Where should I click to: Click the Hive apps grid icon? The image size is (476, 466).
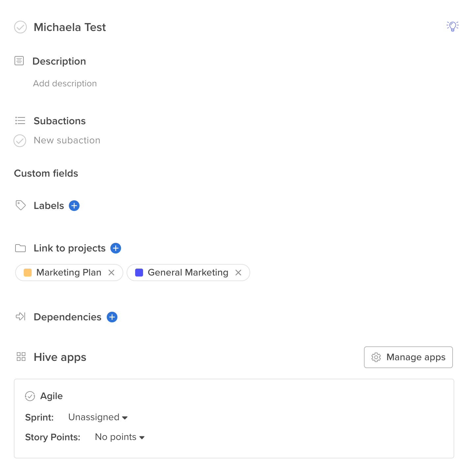tap(21, 357)
